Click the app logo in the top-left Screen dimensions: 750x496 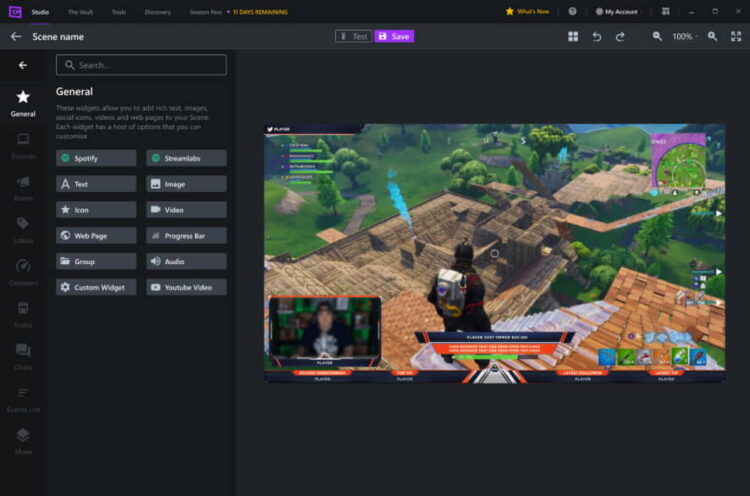coord(15,11)
